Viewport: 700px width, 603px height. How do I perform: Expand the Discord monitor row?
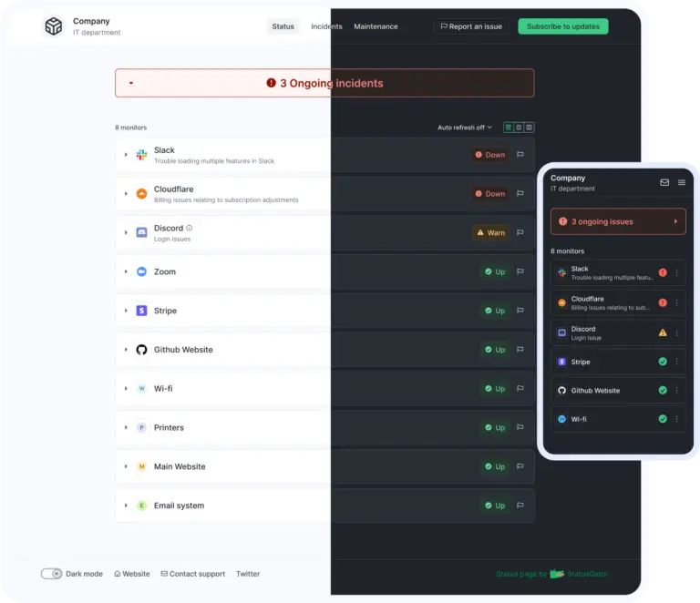pyautogui.click(x=126, y=233)
